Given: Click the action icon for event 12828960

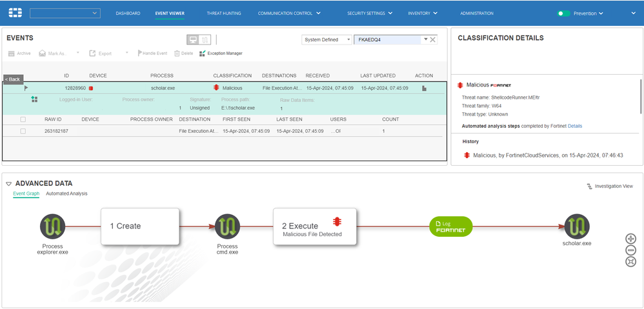Looking at the screenshot, I should [x=424, y=88].
